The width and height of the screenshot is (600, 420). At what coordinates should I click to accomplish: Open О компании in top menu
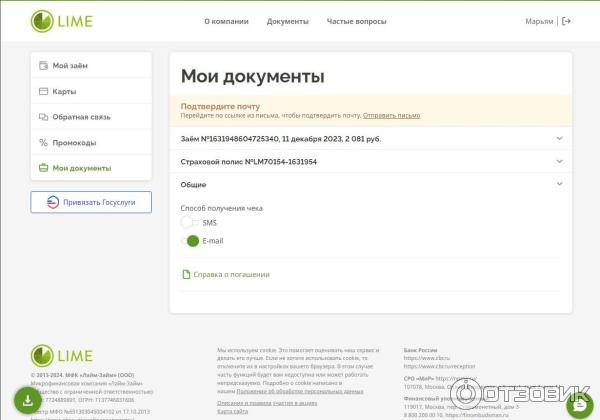pyautogui.click(x=226, y=21)
